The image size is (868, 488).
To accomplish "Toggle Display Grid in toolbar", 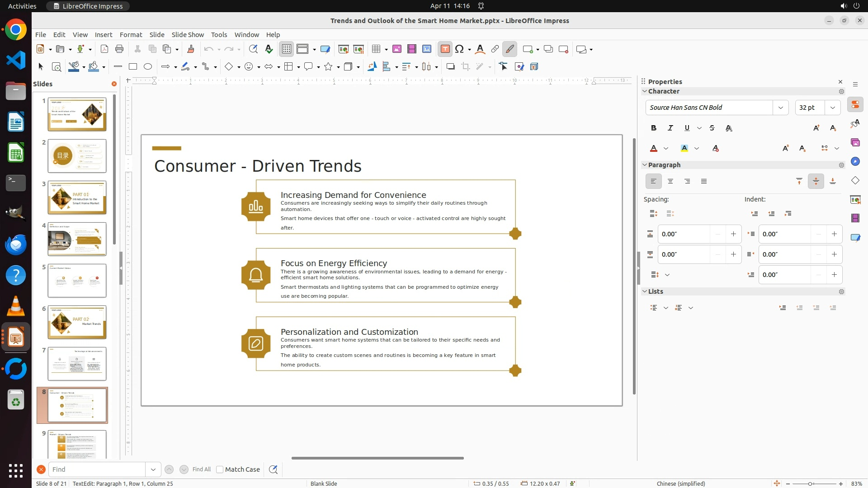I will coord(287,49).
